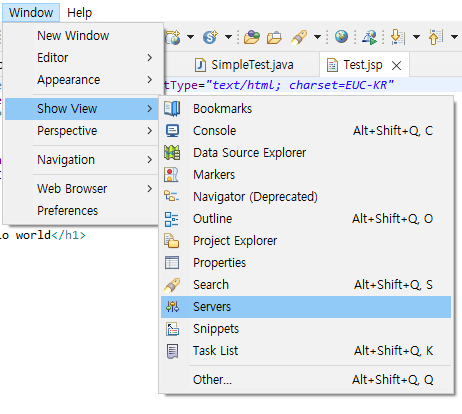Screen dimensions: 462x414
Task: Select the Bookmarks book icon
Action: click(x=172, y=109)
